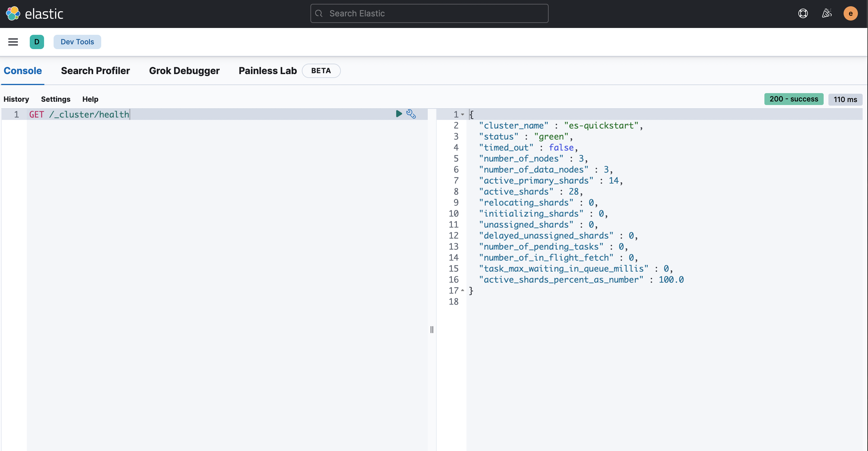The width and height of the screenshot is (868, 451).
Task: Click the 110 ms response time badge
Action: 845,99
